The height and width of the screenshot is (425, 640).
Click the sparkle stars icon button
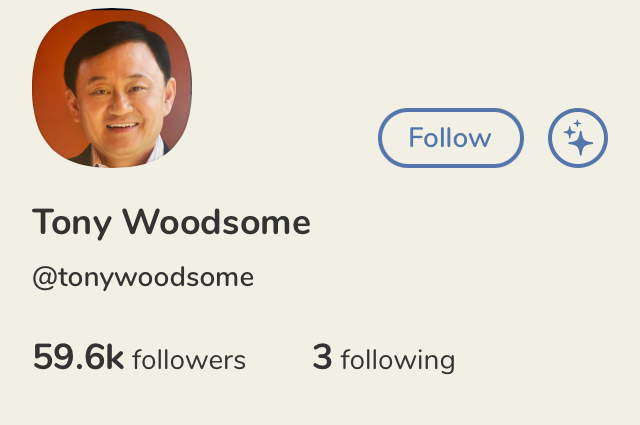[578, 138]
